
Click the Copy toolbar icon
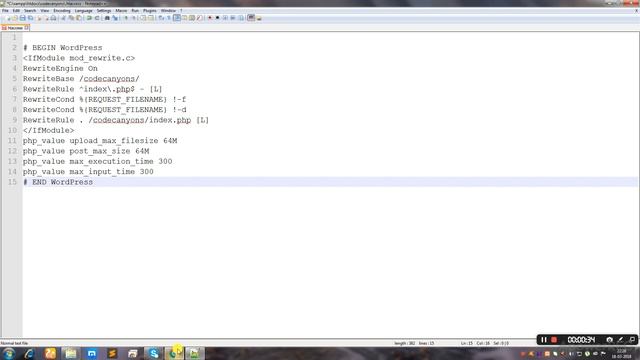(71, 18)
